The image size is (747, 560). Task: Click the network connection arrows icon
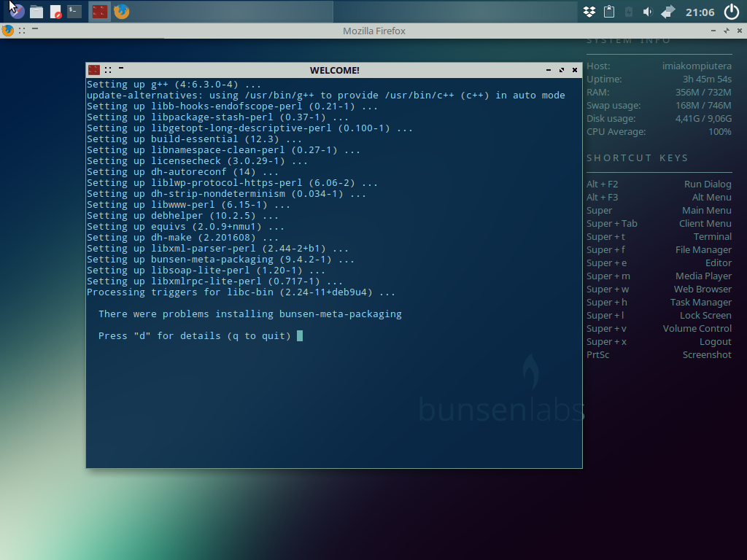[667, 12]
